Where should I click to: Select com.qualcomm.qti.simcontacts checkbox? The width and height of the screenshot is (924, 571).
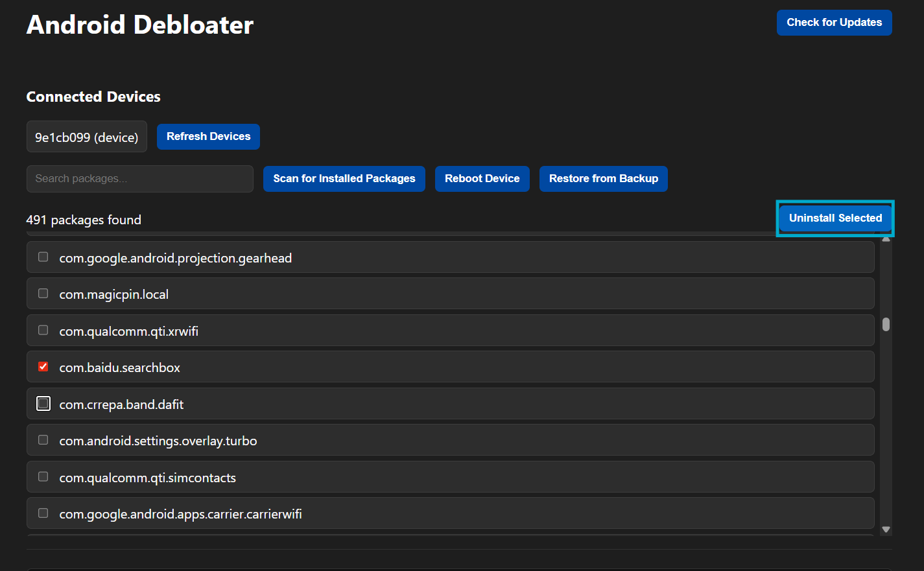click(43, 477)
